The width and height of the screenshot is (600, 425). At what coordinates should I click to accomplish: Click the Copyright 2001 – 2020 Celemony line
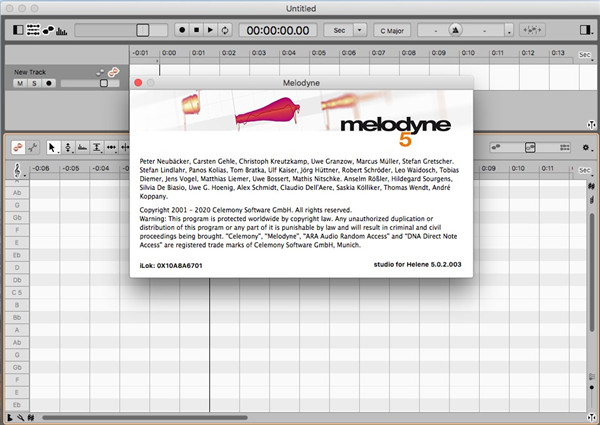point(245,210)
